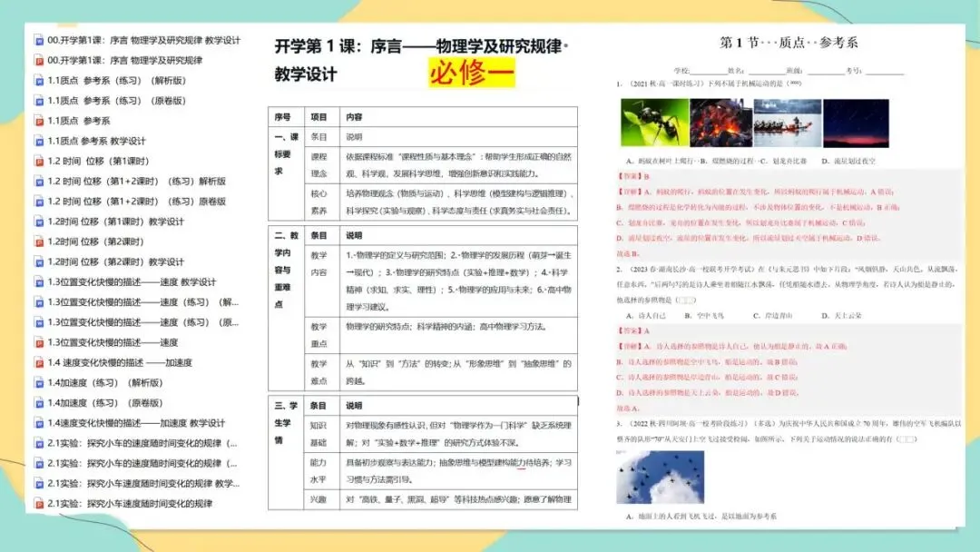980x552 pixels.
Task: Click PowerPoint icon beside 1.2时间 位移（第2课时）
Action: pyautogui.click(x=39, y=241)
